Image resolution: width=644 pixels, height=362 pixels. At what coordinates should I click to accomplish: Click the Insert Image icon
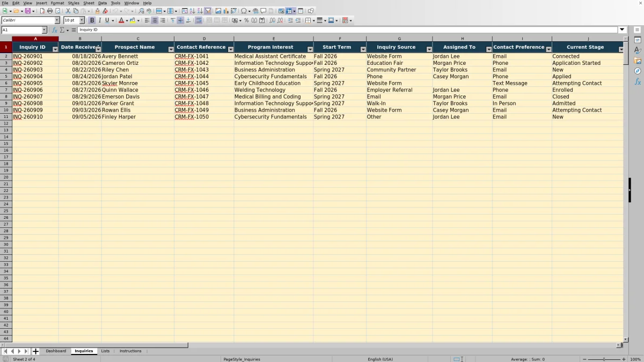click(x=218, y=11)
